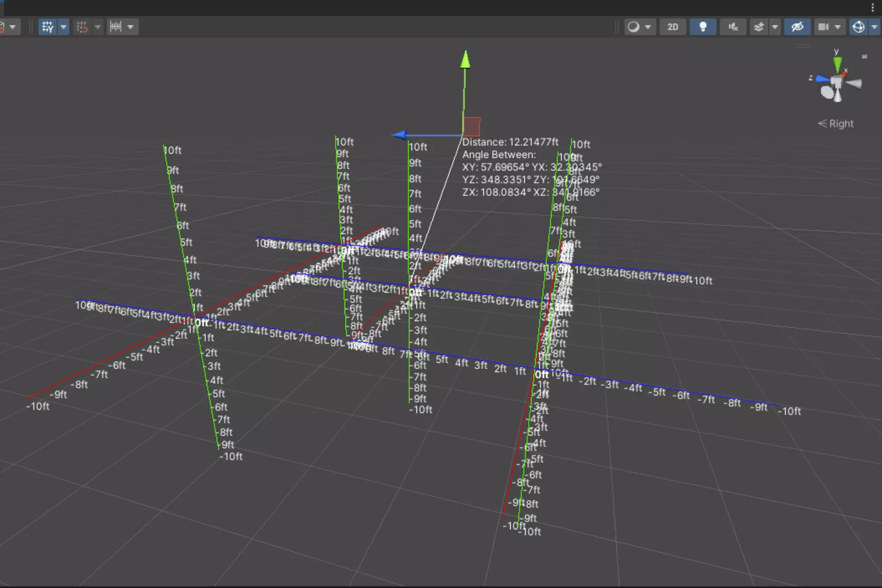Open the draw mode shading sphere icon

click(x=634, y=27)
